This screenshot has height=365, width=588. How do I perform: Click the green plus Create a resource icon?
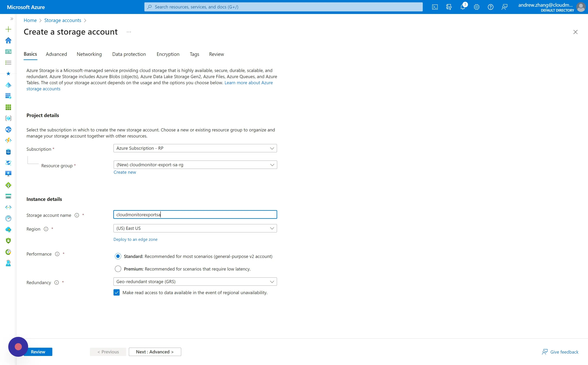tap(8, 30)
